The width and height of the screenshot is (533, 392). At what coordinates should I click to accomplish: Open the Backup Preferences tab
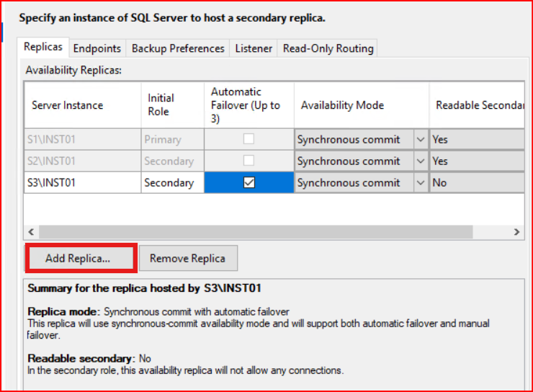click(x=177, y=48)
